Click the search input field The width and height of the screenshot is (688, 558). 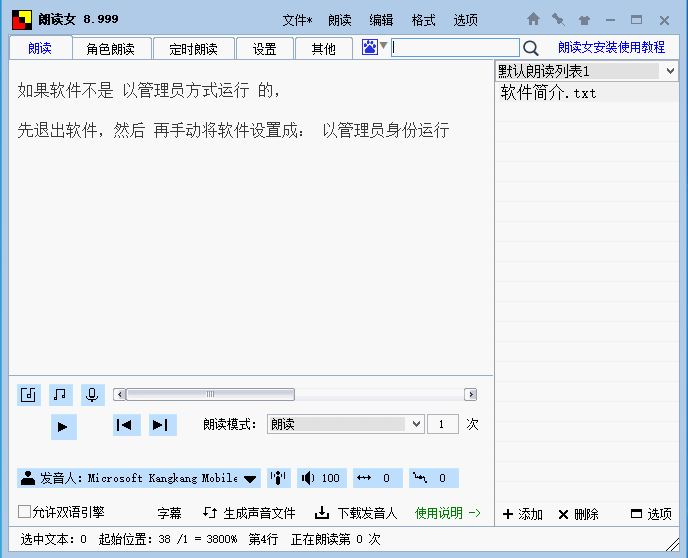(x=455, y=47)
